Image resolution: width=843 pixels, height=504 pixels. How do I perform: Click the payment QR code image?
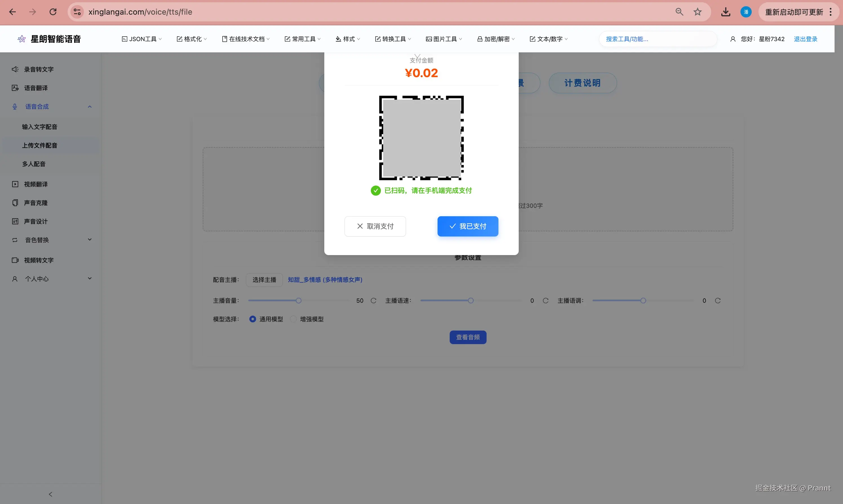point(421,138)
